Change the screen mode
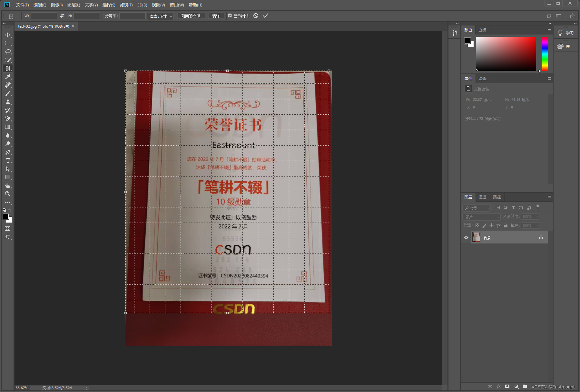The height and width of the screenshot is (392, 580). [8, 237]
